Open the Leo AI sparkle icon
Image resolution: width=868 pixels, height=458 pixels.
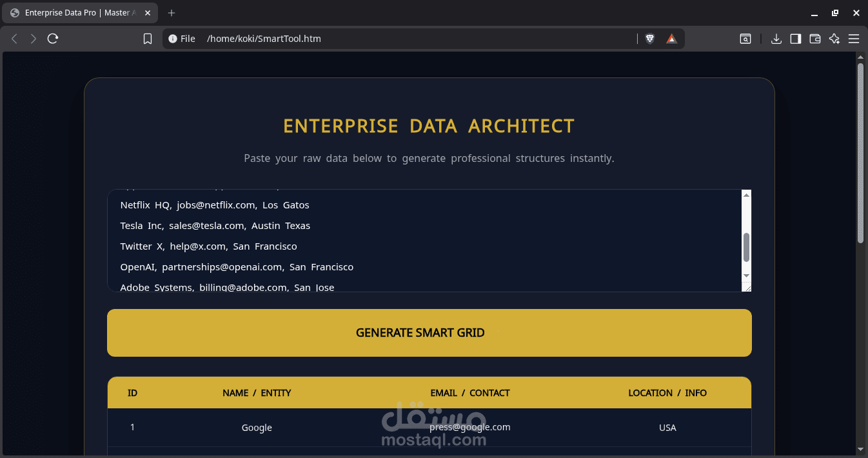click(x=834, y=39)
